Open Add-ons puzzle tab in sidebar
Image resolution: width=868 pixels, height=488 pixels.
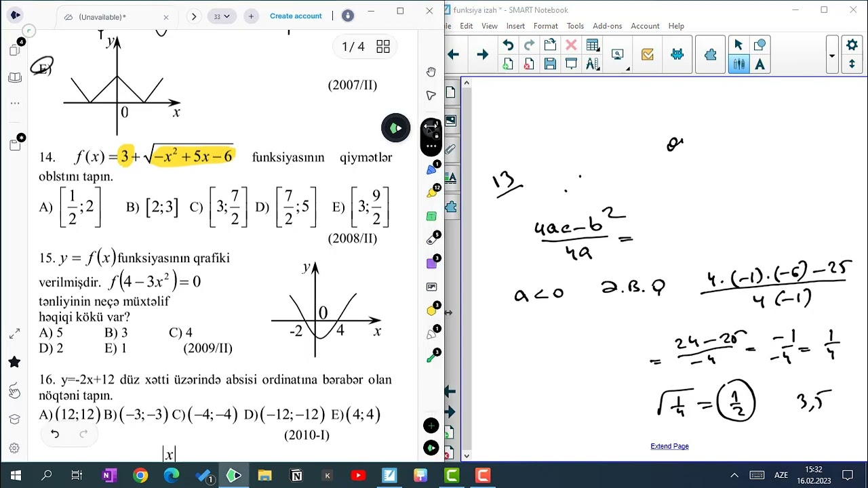pyautogui.click(x=451, y=206)
